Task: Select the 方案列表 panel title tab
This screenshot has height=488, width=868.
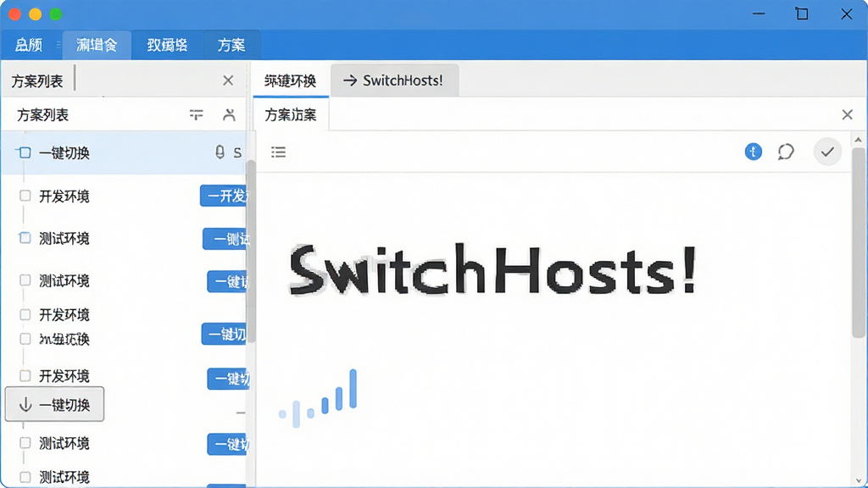Action: point(37,81)
